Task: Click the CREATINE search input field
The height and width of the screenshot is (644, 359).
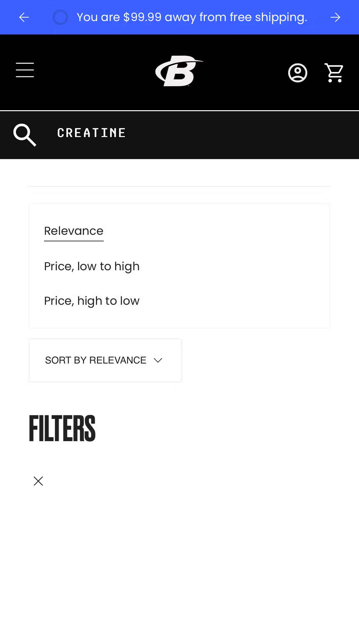Action: (91, 133)
